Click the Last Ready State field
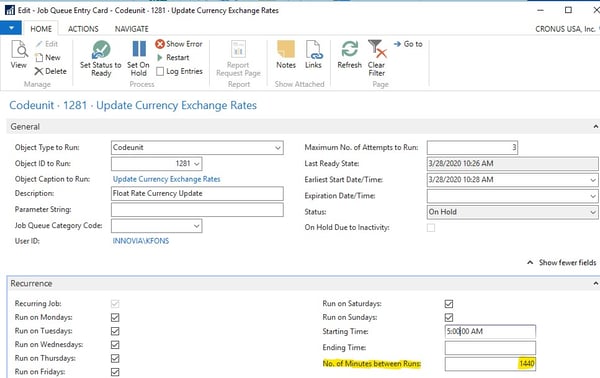 512,164
